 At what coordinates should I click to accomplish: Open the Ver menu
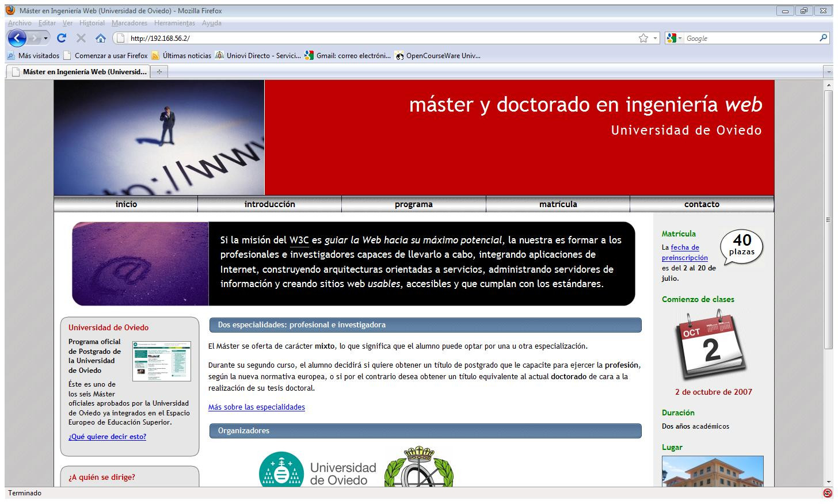click(x=67, y=23)
